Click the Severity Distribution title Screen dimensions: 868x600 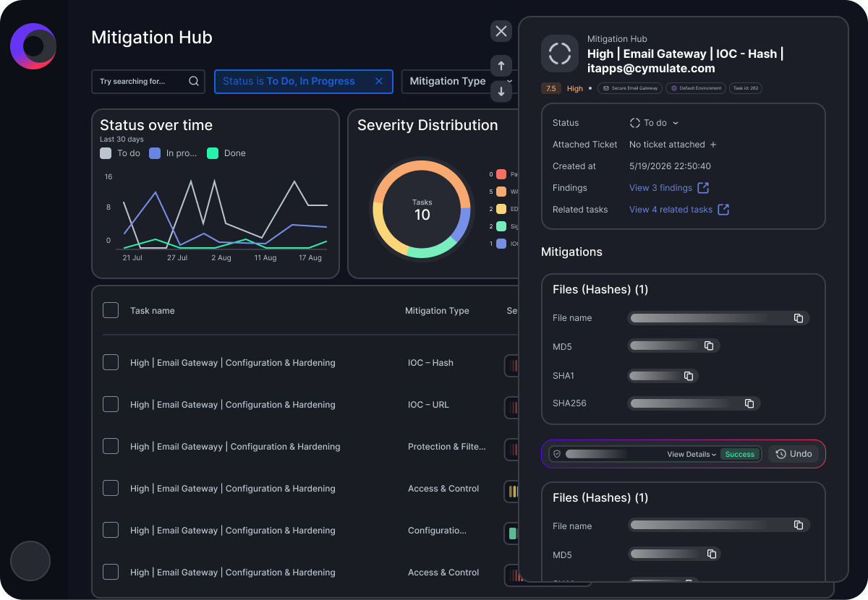(427, 125)
